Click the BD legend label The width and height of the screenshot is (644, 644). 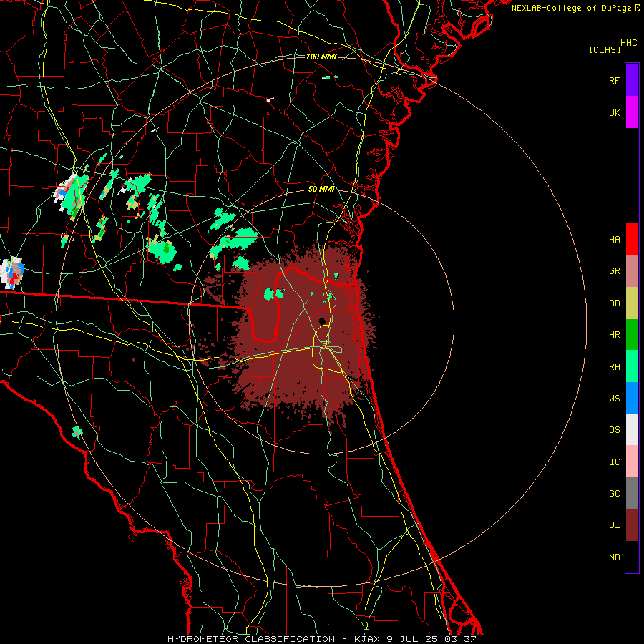tap(614, 303)
